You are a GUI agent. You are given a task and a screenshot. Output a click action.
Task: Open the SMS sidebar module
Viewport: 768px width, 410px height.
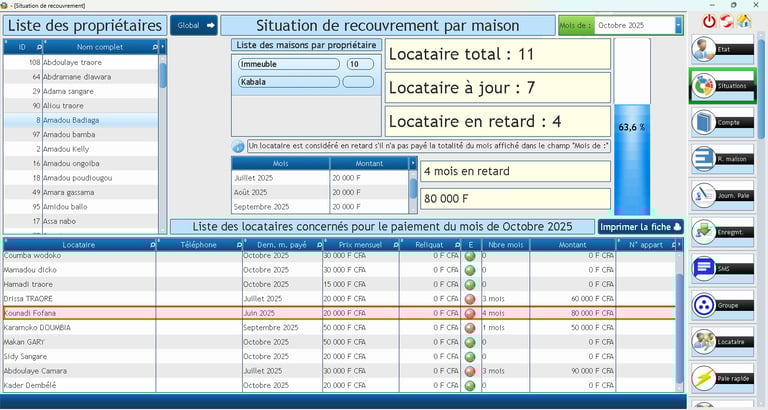[x=722, y=268]
